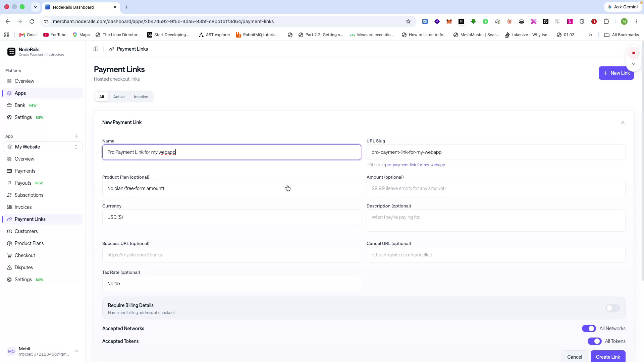Open a new browser tab
This screenshot has width=644, height=362.
[x=127, y=7]
